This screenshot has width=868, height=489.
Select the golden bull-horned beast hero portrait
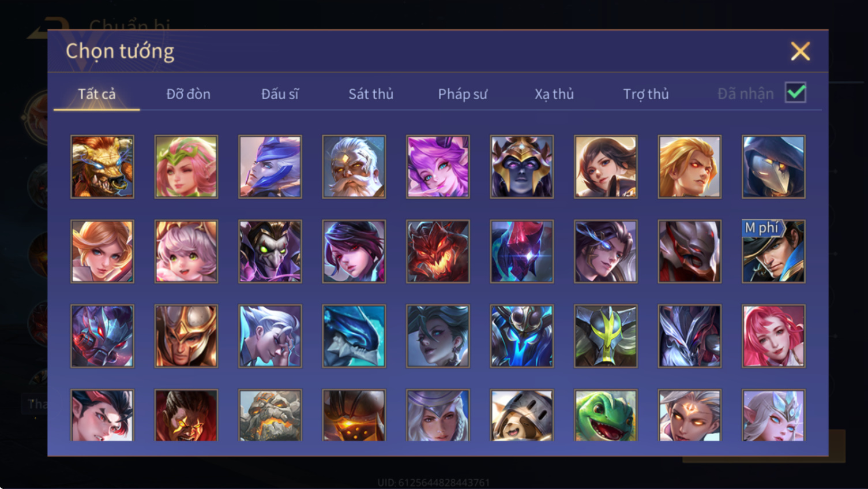pos(102,167)
